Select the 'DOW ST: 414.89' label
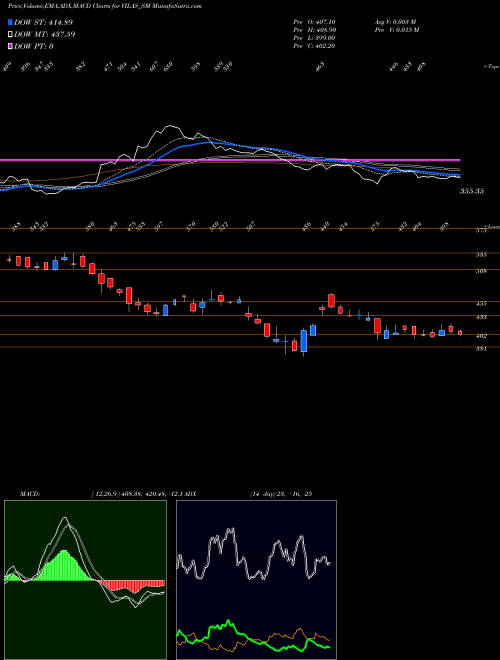Image resolution: width=500 pixels, height=660 pixels. 43,22
